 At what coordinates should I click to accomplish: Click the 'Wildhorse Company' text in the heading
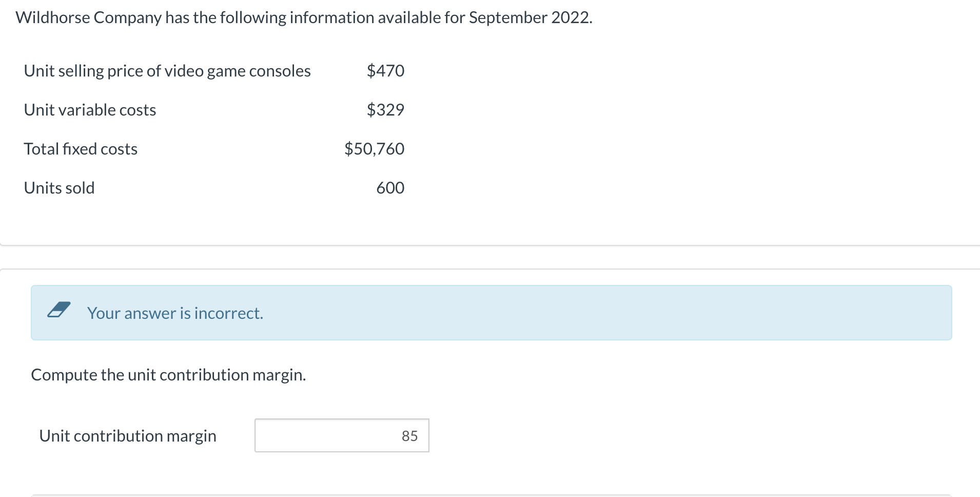89,17
